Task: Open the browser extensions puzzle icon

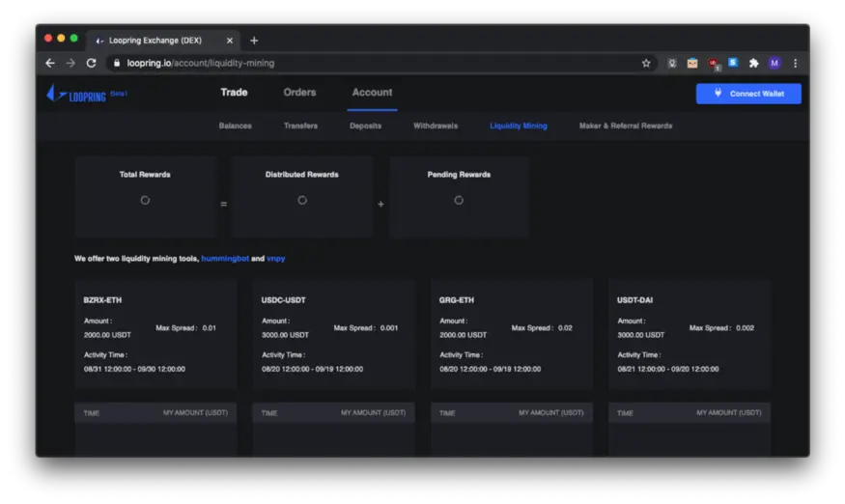Action: 753,63
